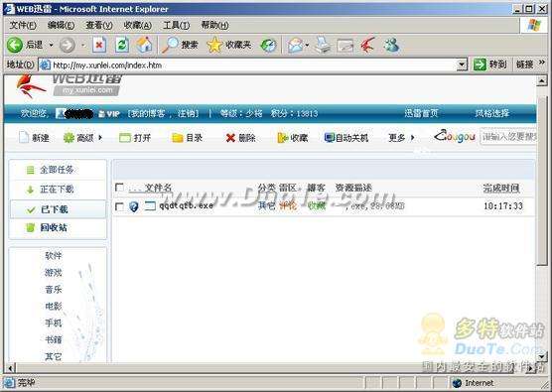
Task: Click the Search magnifier toolbar icon
Action: [171, 45]
